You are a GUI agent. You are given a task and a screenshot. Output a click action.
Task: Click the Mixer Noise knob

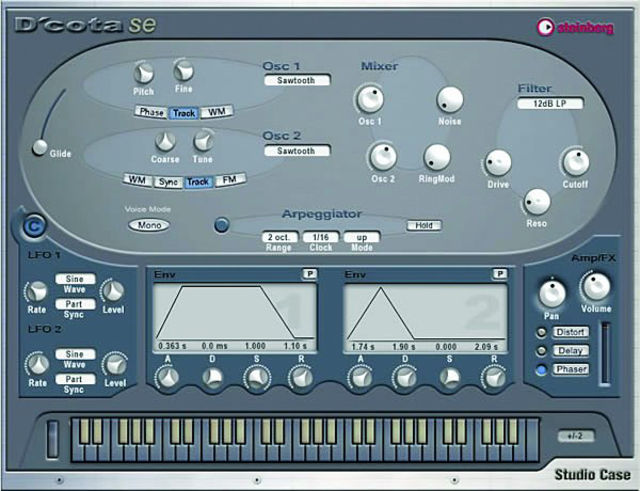(x=450, y=100)
